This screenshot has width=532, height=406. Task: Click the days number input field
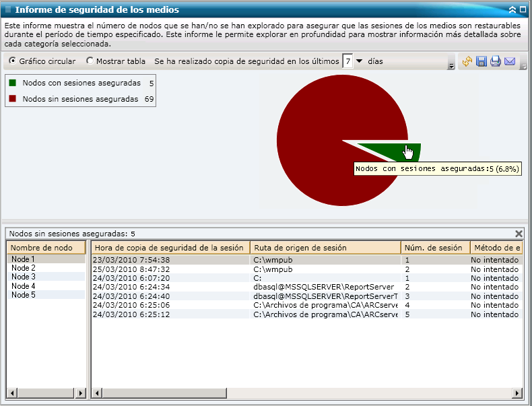pyautogui.click(x=347, y=61)
